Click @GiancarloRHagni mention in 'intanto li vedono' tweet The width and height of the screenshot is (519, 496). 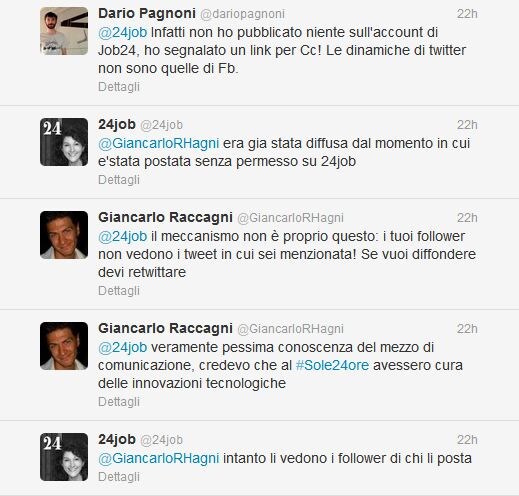pos(158,458)
